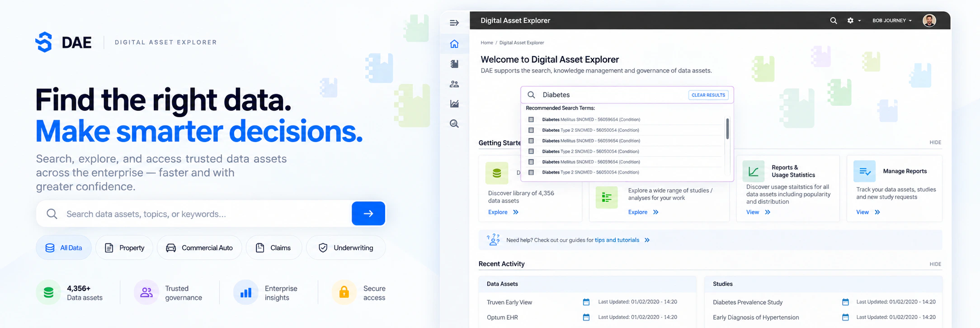This screenshot has width=980, height=328.
Task: Hide the Recent Activity section
Action: (x=935, y=264)
